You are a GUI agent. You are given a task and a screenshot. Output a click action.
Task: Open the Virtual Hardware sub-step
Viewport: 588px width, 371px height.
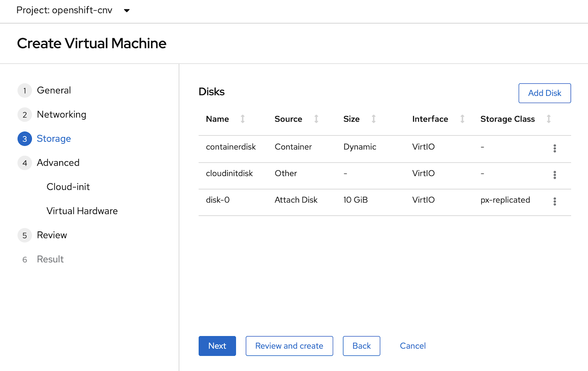[x=82, y=211]
